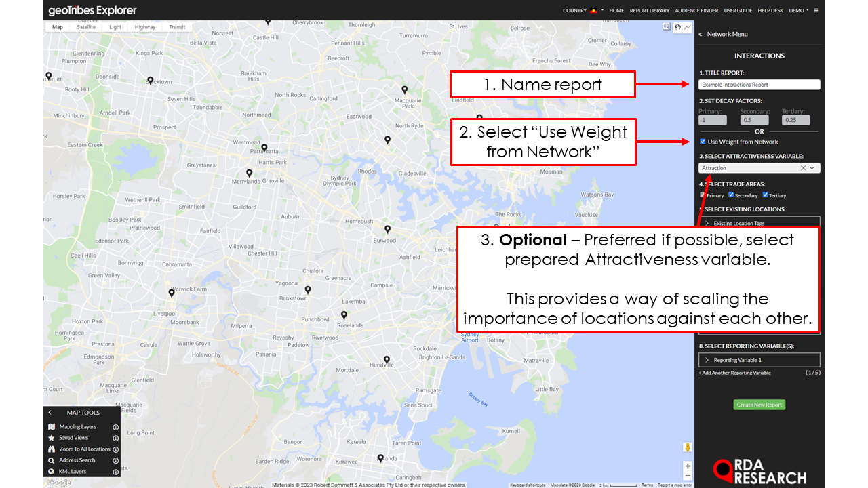
Task: Click the Street View pegman icon
Action: click(688, 447)
